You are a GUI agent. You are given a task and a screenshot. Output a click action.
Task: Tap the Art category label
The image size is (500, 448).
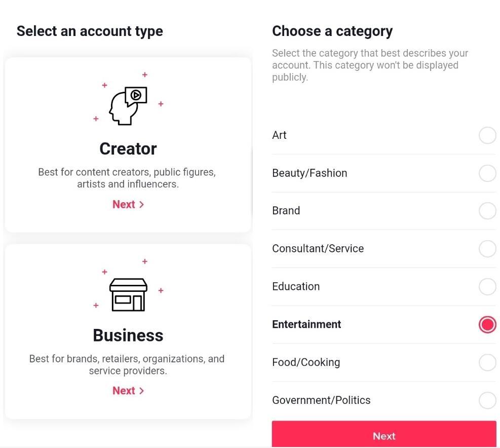(x=279, y=135)
